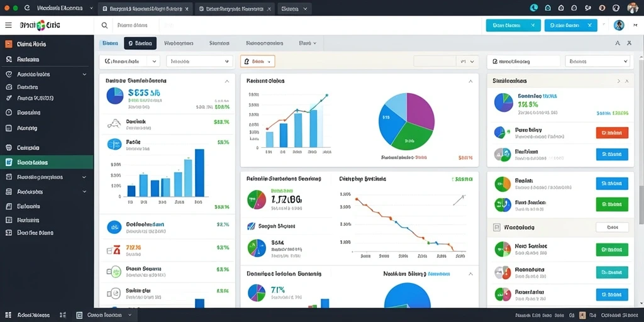Click the white outlined button in right panel
This screenshot has width=644, height=322.
[612, 227]
